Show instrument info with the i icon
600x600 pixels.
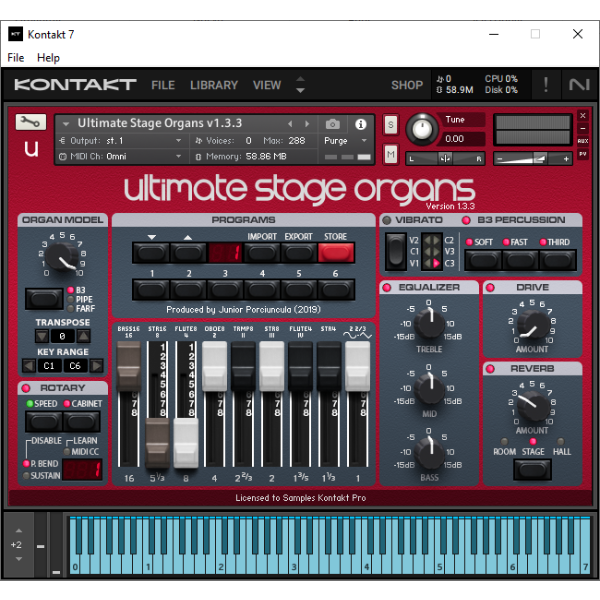pos(360,124)
